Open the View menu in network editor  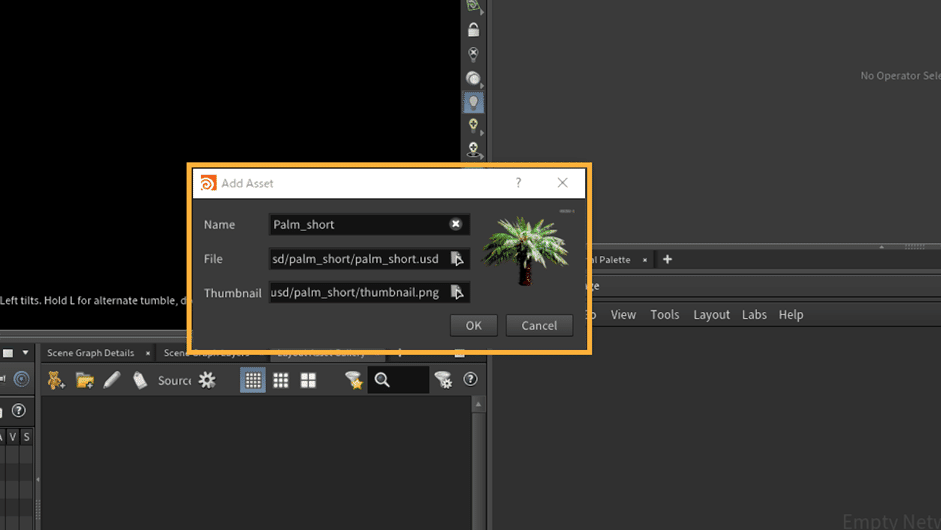click(623, 315)
